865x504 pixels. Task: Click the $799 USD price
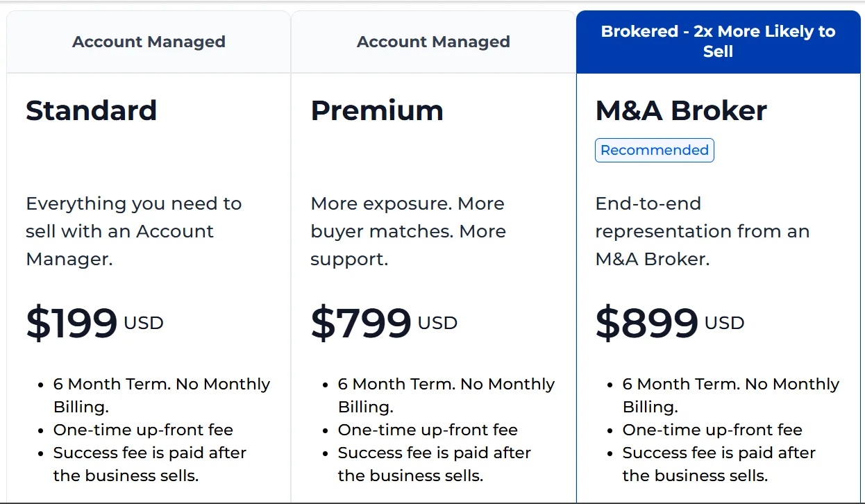click(384, 323)
